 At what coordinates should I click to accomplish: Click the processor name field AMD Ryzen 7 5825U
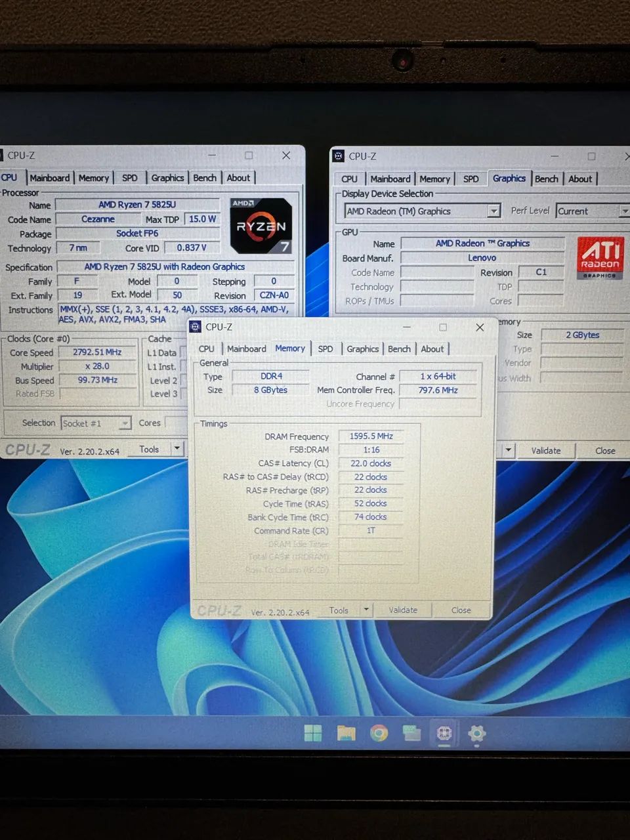pyautogui.click(x=138, y=205)
